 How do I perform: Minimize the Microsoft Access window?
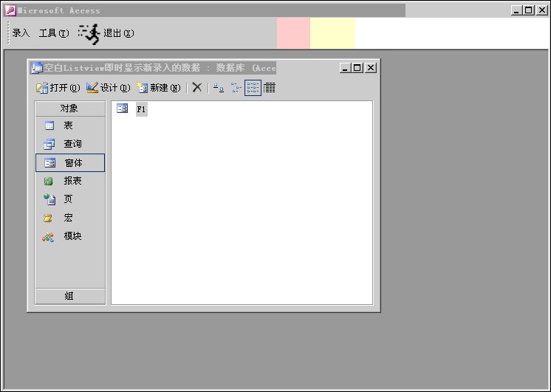point(516,10)
